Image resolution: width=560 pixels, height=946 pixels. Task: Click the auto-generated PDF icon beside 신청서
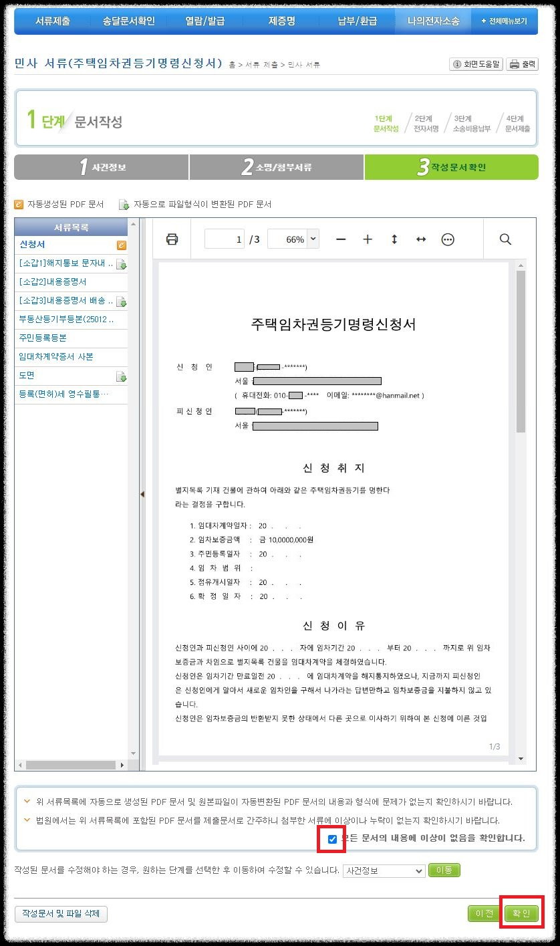click(x=122, y=245)
